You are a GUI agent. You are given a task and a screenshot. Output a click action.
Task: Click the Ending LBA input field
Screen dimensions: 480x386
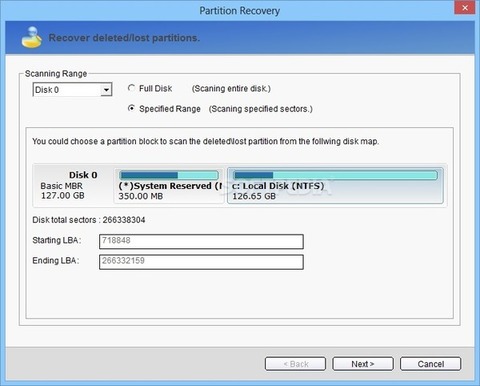coord(201,262)
